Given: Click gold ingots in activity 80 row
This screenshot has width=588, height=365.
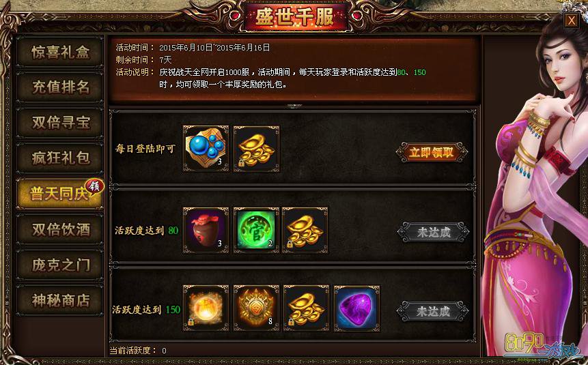Looking at the screenshot, I should pyautogui.click(x=305, y=230).
